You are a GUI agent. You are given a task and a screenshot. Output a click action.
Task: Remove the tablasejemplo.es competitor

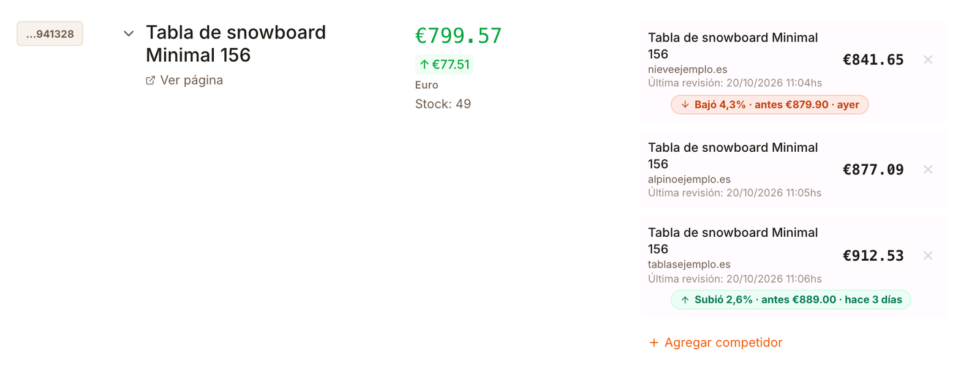click(928, 255)
